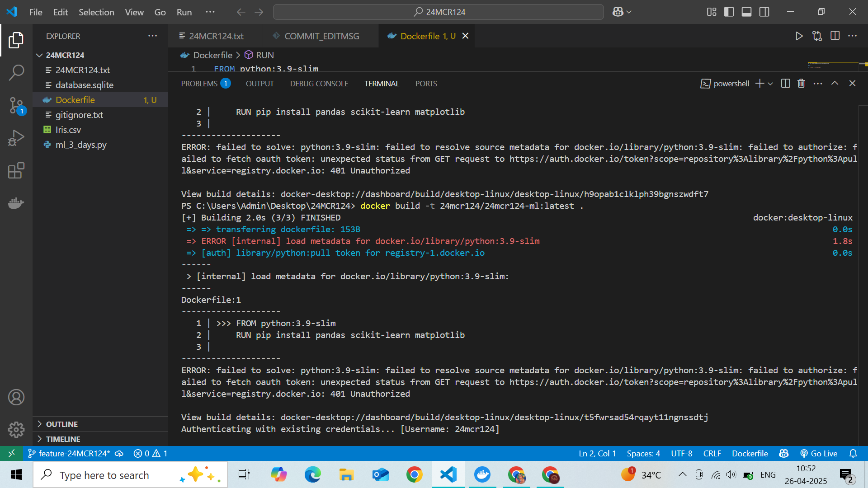Screen dimensions: 868x488
Task: Open notifications bell in status bar
Action: click(853, 453)
